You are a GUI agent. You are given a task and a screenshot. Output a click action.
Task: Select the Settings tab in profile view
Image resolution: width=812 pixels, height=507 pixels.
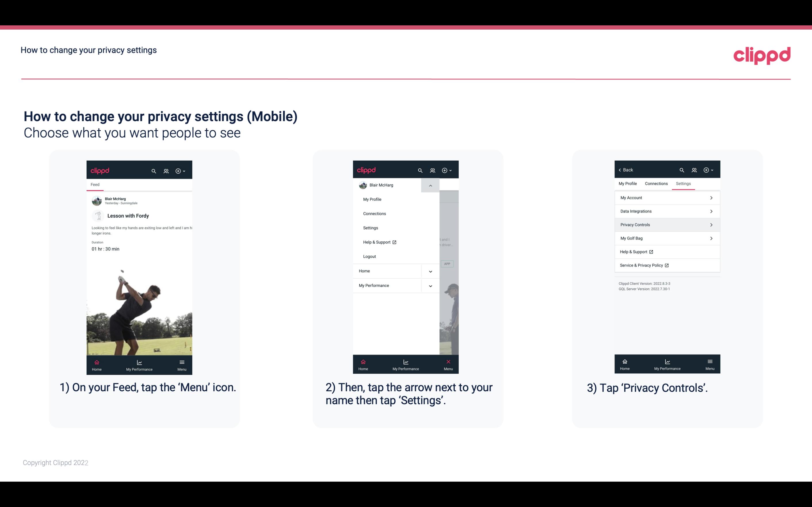(x=683, y=183)
